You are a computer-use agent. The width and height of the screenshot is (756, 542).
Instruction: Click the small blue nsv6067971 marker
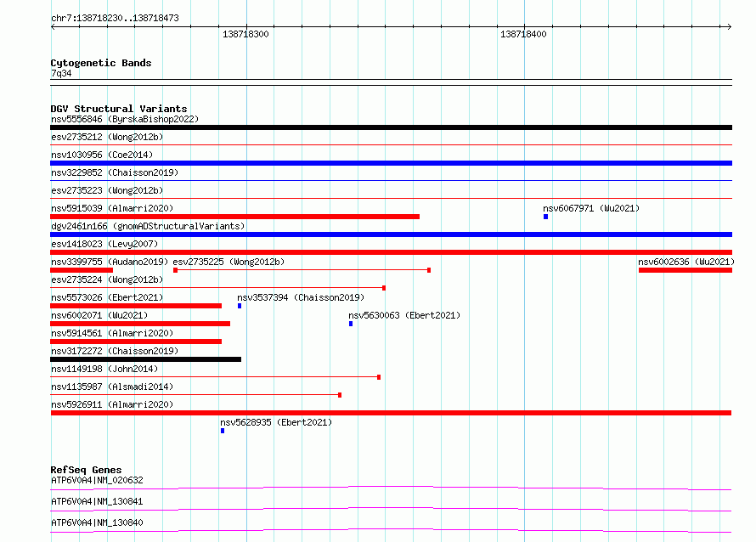[x=546, y=217]
